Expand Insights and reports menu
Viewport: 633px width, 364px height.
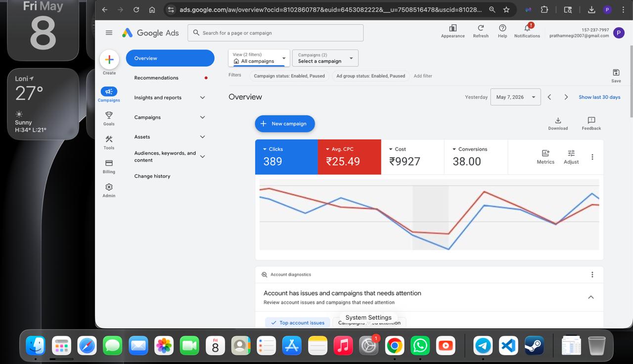(202, 98)
